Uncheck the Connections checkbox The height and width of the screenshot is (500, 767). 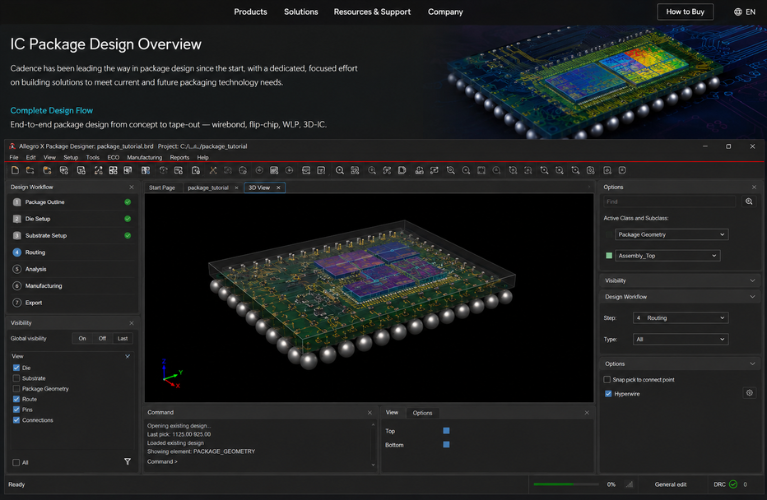pyautogui.click(x=16, y=420)
